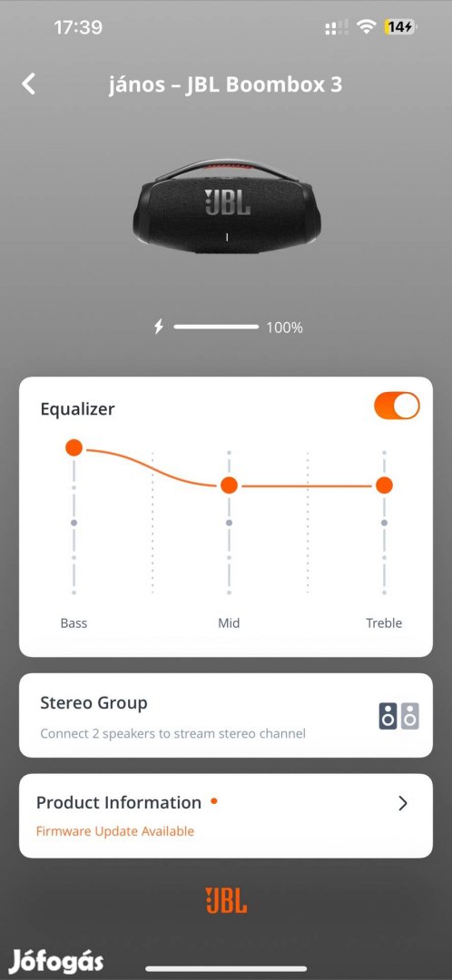
Task: Tap the JBL Boombox speaker image
Action: (226, 208)
